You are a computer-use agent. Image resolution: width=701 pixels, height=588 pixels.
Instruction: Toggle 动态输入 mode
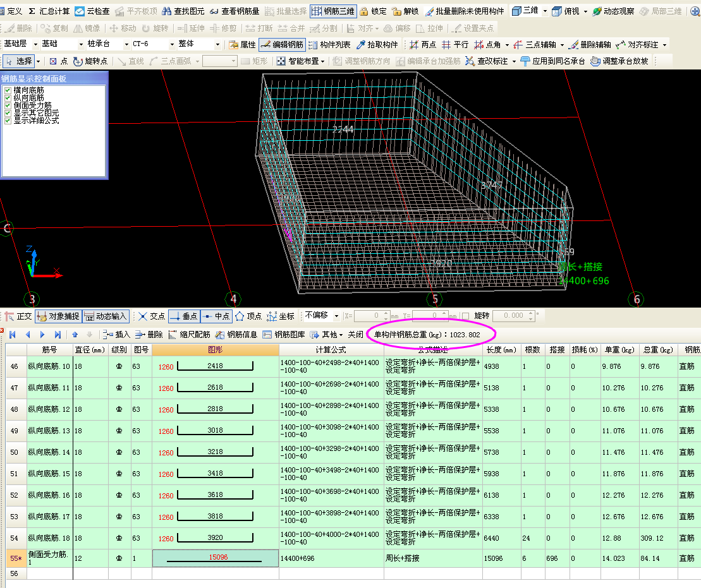tap(106, 316)
